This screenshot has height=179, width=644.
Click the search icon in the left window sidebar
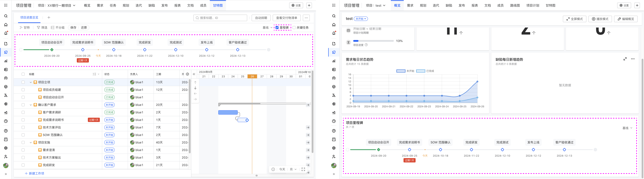point(6,16)
